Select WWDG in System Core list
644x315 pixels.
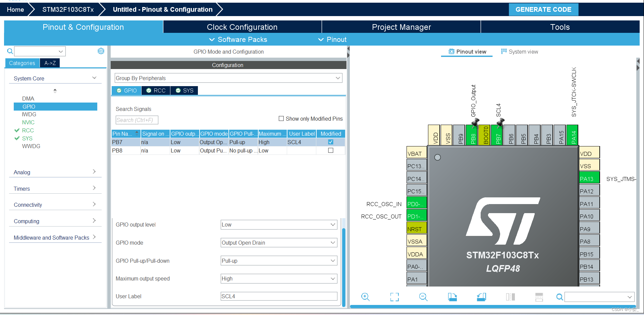pyautogui.click(x=31, y=146)
